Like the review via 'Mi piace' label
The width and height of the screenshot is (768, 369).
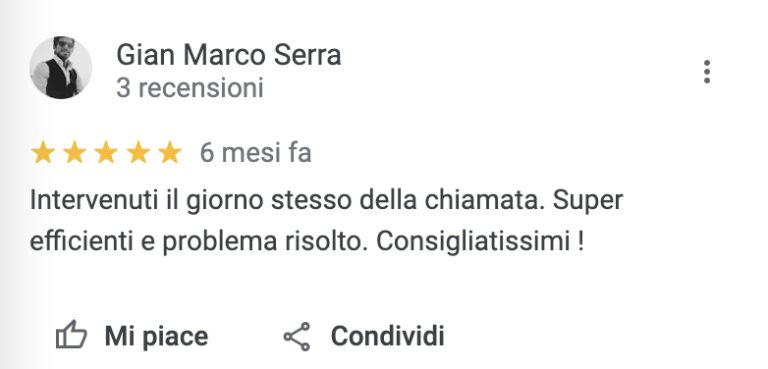coord(156,336)
